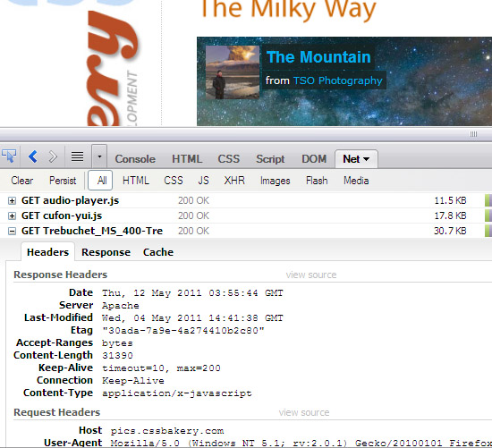Filter requests by XHR
Viewport: 492px width, 448px height.
pyautogui.click(x=234, y=181)
